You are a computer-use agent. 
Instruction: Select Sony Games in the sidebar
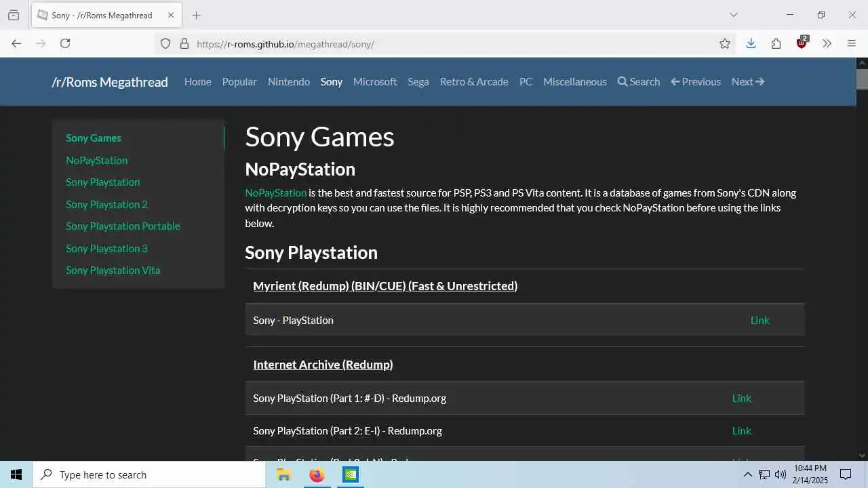point(94,138)
